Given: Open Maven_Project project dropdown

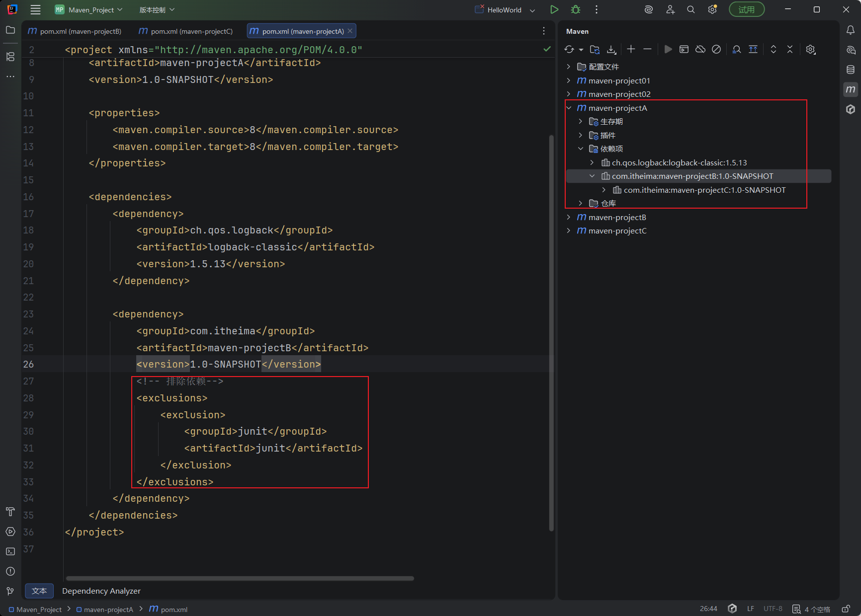Looking at the screenshot, I should [88, 10].
